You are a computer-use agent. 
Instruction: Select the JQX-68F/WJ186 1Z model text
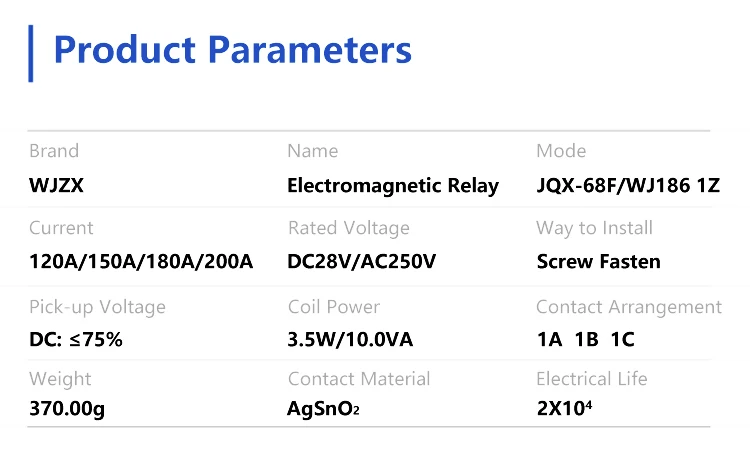point(627,186)
